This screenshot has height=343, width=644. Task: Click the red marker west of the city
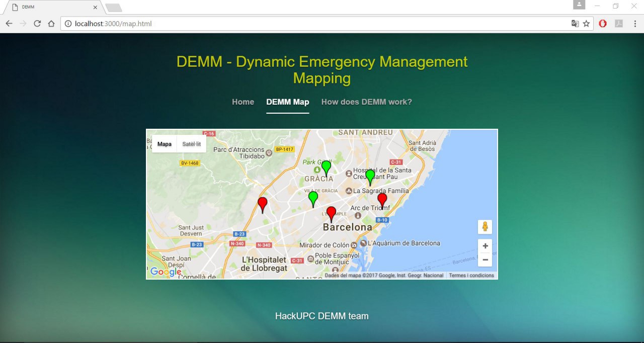click(x=262, y=205)
